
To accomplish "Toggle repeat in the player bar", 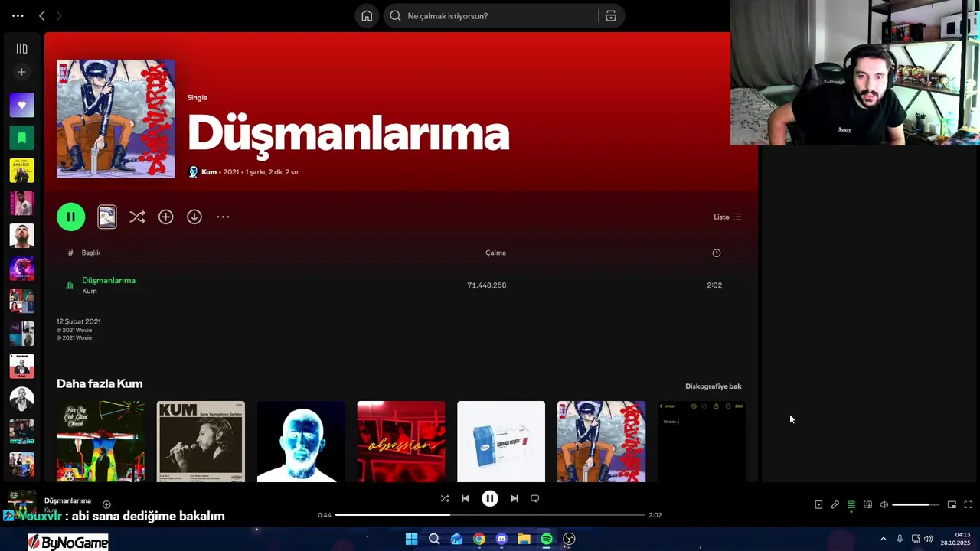I will [535, 498].
